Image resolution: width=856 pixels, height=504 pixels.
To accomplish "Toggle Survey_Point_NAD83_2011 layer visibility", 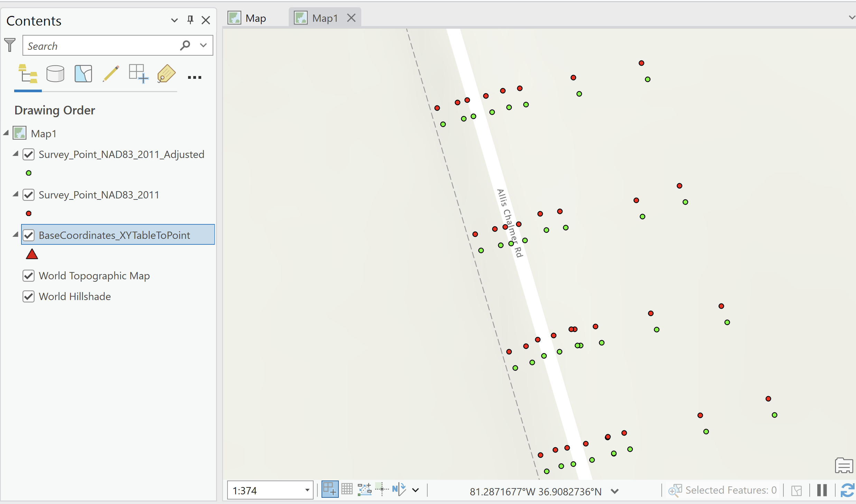I will tap(29, 195).
